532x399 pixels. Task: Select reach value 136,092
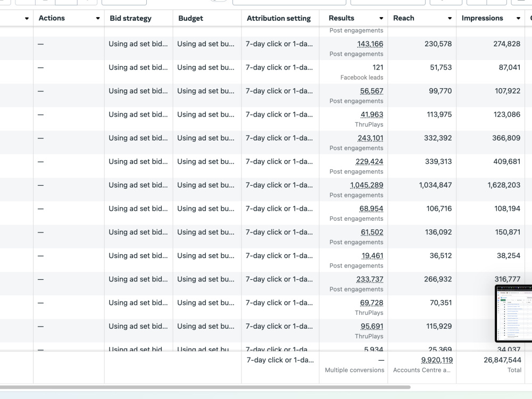click(x=438, y=232)
